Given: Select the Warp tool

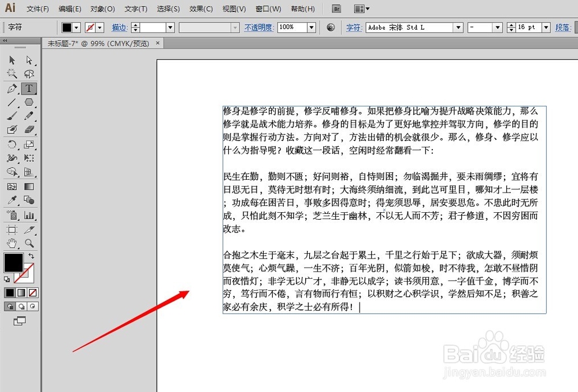Looking at the screenshot, I should (12, 158).
